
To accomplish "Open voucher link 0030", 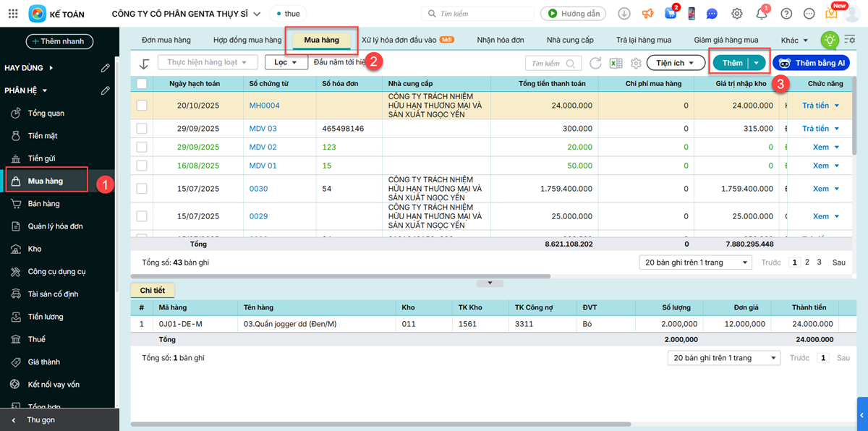I will coord(258,189).
